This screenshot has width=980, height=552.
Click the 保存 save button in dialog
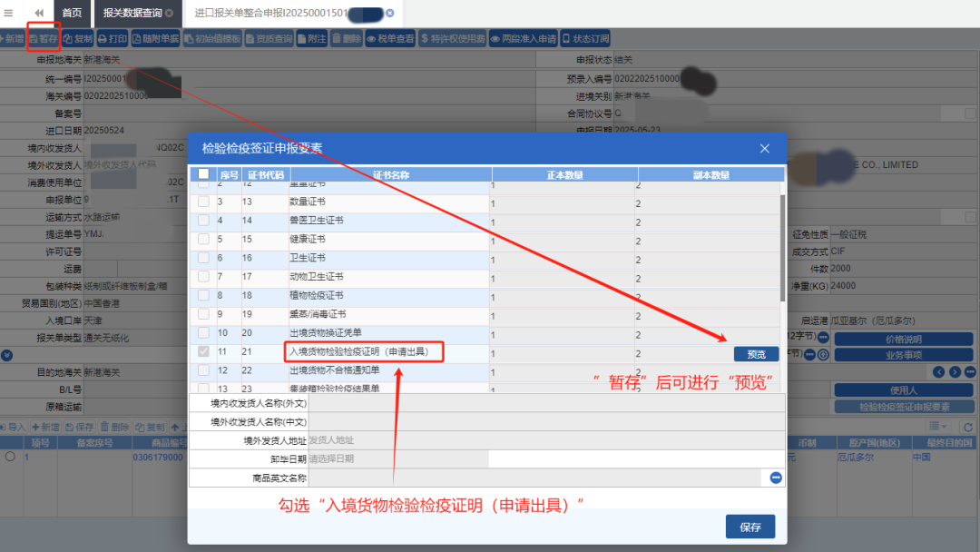click(x=750, y=527)
